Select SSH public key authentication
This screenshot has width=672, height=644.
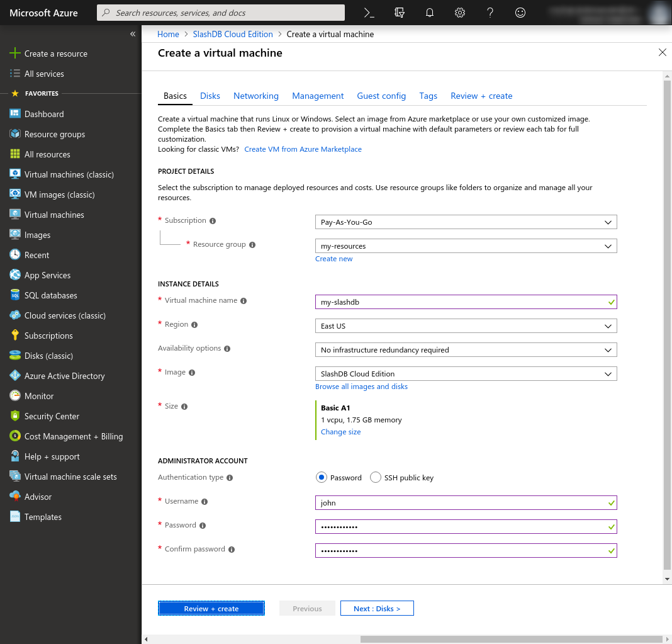(376, 478)
